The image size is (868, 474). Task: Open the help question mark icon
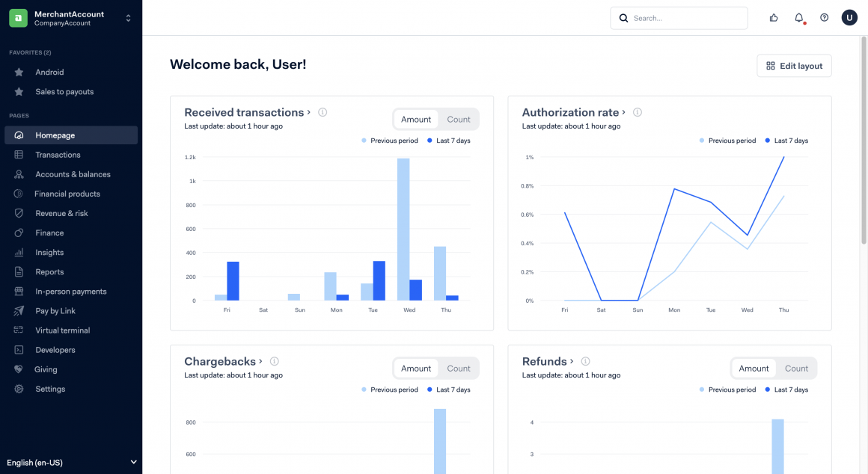(824, 18)
